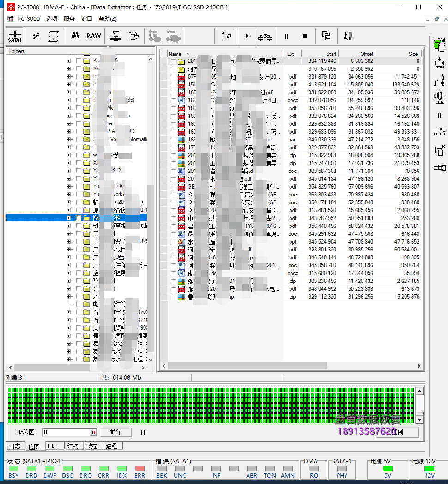Expand the 临 folder tree node

(68, 202)
